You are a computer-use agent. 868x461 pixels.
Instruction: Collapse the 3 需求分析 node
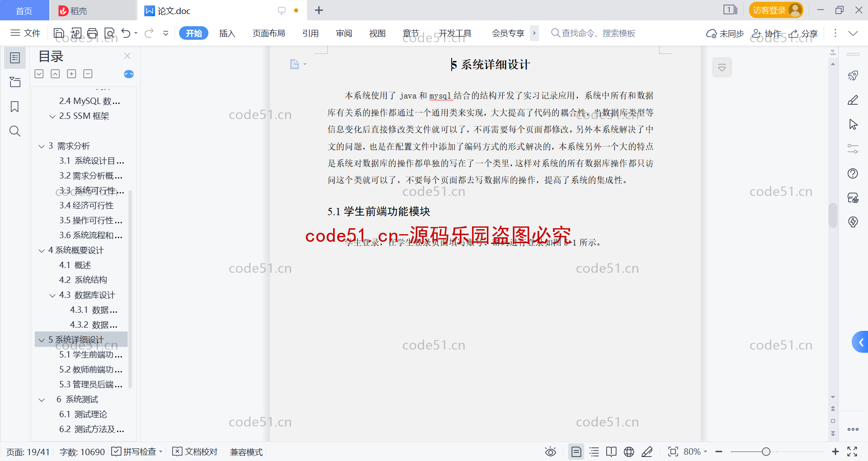pos(42,146)
